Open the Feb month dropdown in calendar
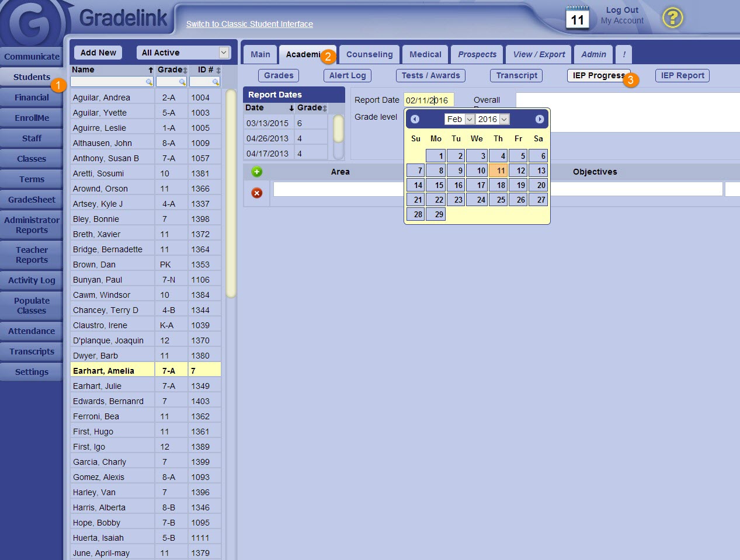The height and width of the screenshot is (560, 740). tap(469, 119)
